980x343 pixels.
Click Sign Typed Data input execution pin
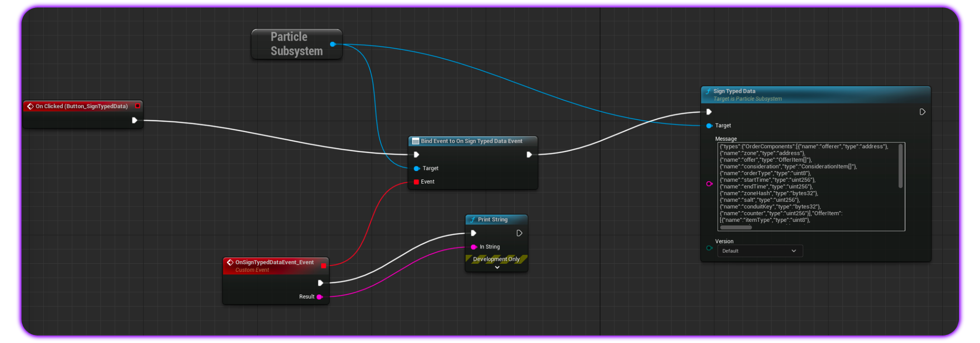pos(709,112)
